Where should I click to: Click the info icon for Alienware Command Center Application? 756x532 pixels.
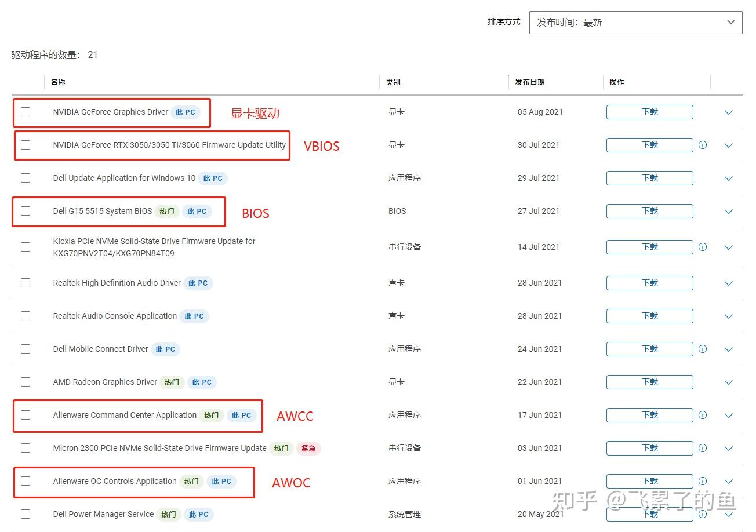tap(702, 415)
